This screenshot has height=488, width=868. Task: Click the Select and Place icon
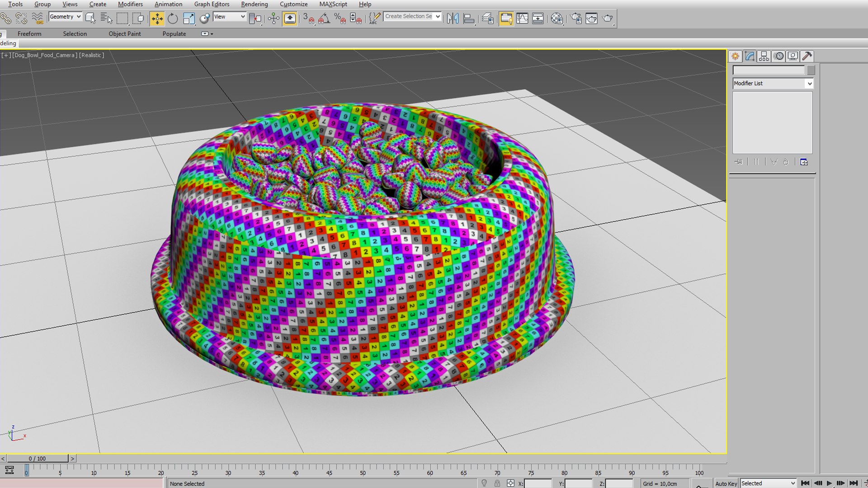(x=205, y=19)
